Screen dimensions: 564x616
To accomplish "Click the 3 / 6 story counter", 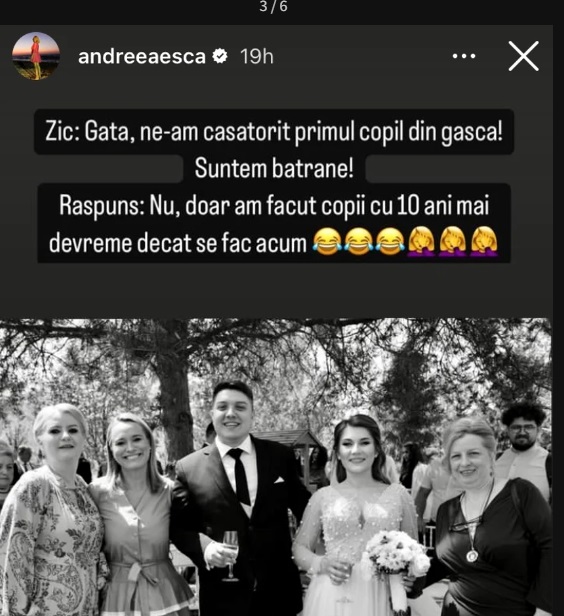I will (x=274, y=7).
